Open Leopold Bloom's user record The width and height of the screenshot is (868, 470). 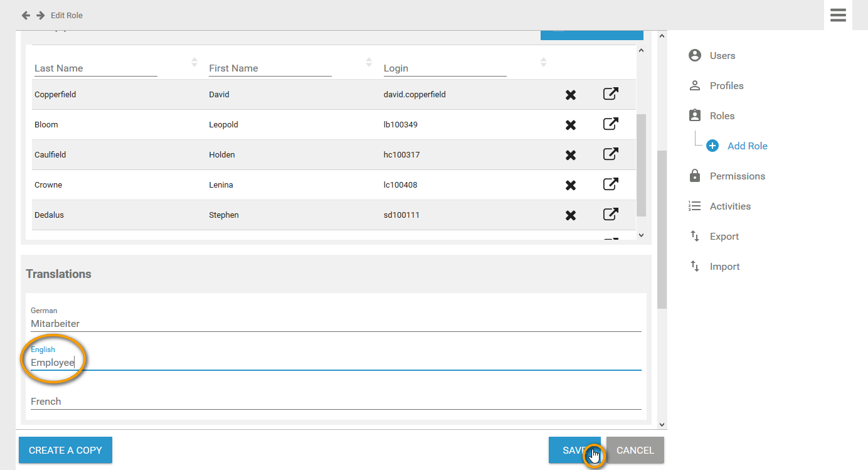tap(610, 124)
